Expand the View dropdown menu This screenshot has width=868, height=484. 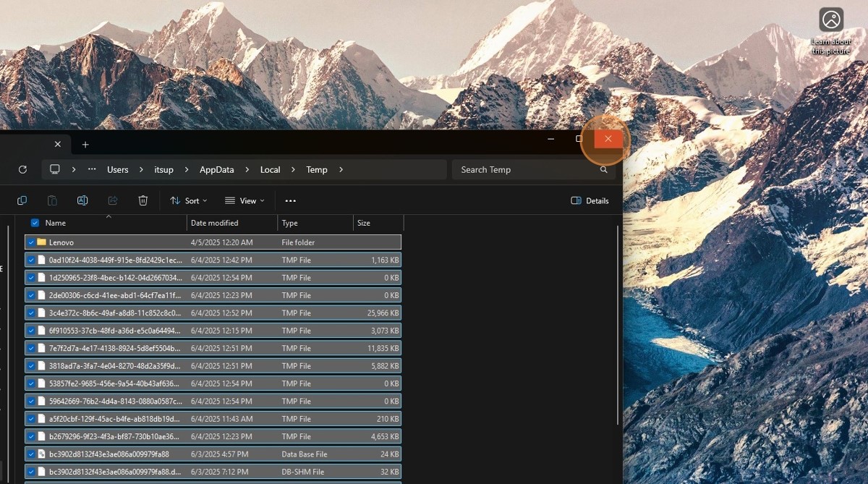tap(244, 200)
